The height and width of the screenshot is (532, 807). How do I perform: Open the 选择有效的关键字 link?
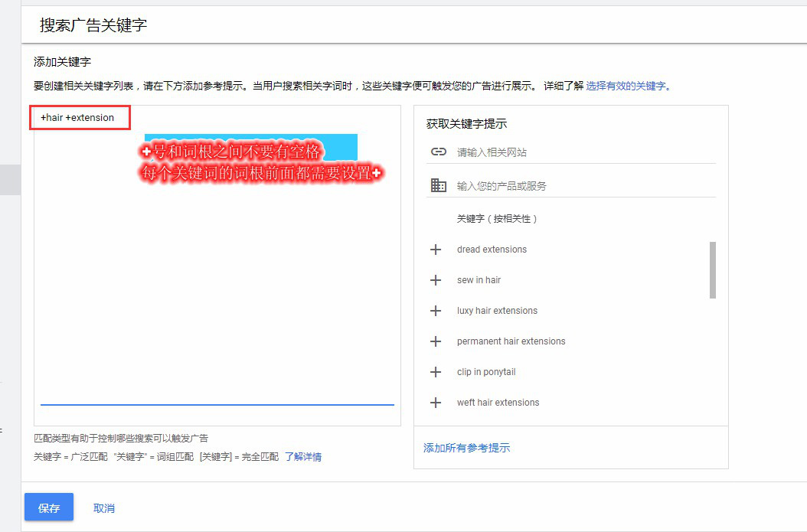(626, 86)
